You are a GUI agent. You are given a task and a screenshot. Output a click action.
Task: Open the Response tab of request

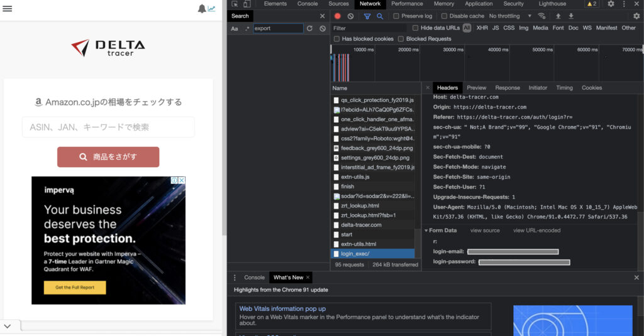[x=508, y=88]
